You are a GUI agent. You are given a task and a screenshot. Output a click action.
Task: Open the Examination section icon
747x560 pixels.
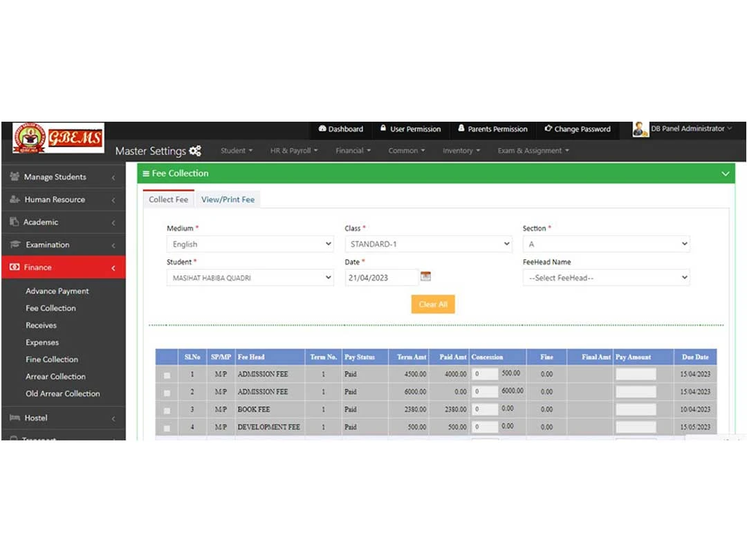coord(15,245)
